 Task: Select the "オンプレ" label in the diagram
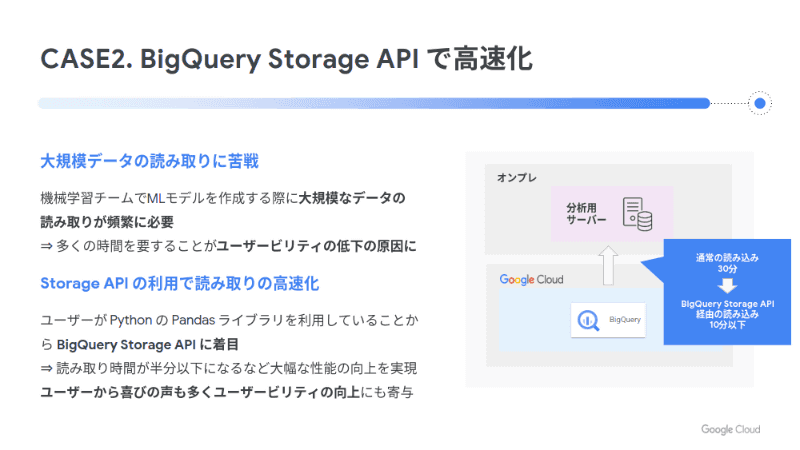coord(517,178)
